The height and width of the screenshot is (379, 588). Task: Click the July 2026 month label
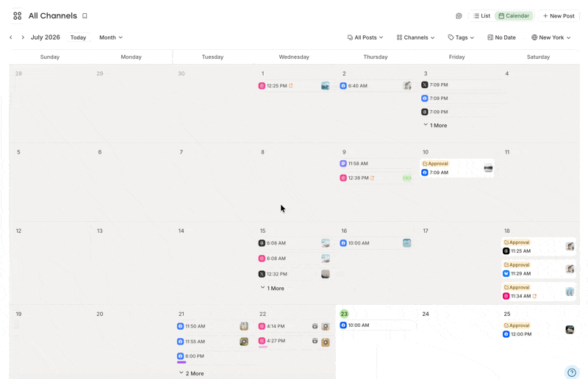46,37
